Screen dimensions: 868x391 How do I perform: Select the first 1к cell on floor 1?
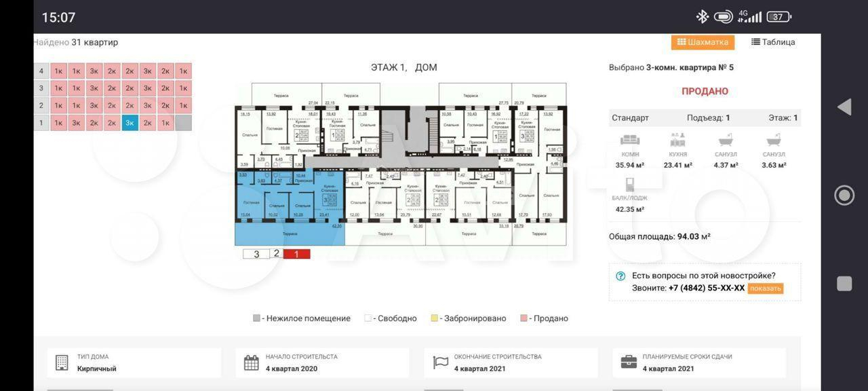(58, 123)
